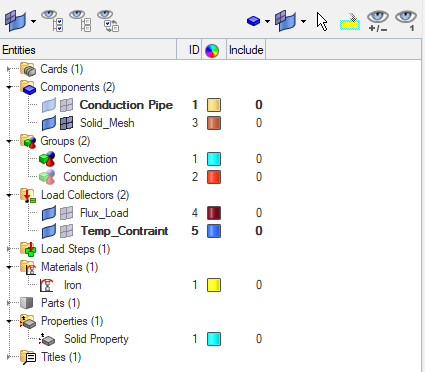425x372 pixels.
Task: Click the Convection group icon
Action: click(x=47, y=159)
